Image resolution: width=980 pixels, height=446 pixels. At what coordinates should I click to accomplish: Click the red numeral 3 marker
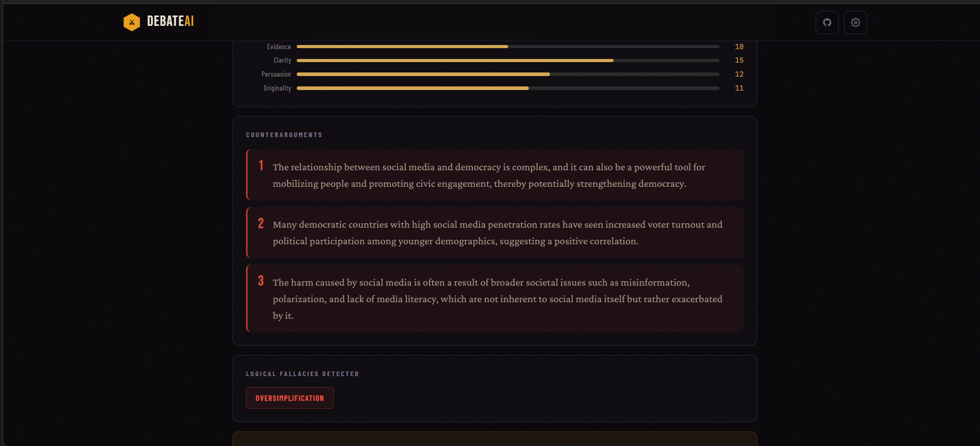[x=261, y=281]
